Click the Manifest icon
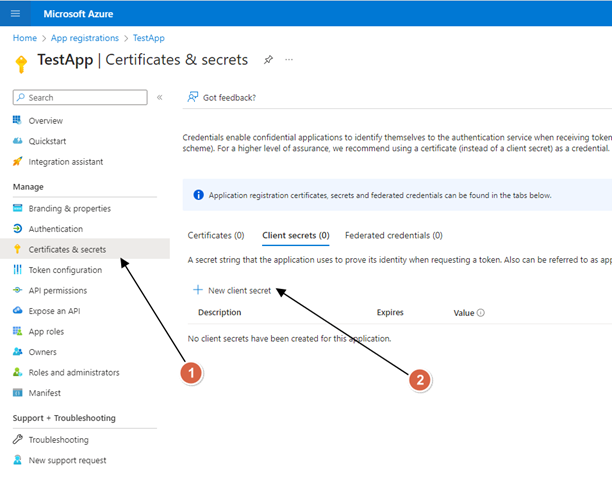This screenshot has width=612, height=485. 18,393
